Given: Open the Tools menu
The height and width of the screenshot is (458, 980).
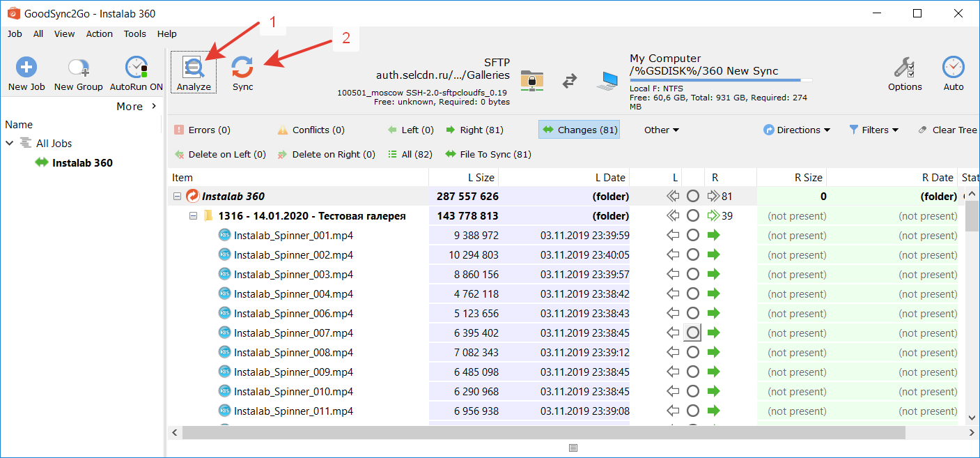Looking at the screenshot, I should tap(135, 33).
